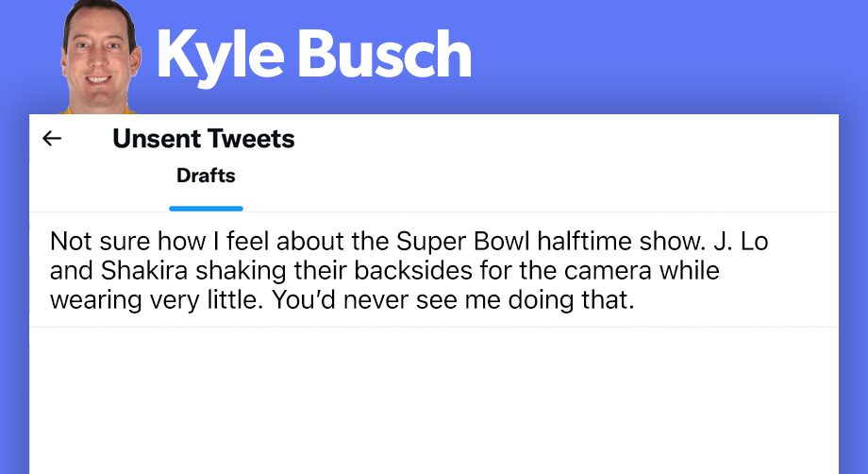Screen dimensions: 868x474
Task: Click the word "backsides" in the draft
Action: (x=413, y=271)
